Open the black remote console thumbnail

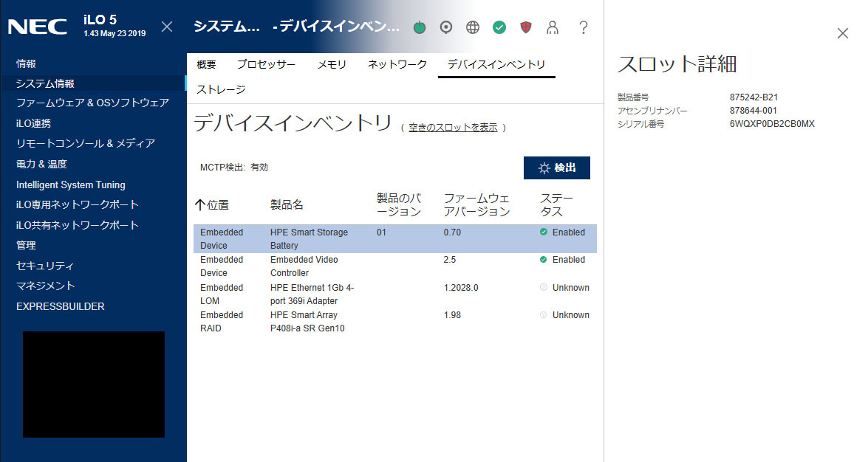point(94,385)
